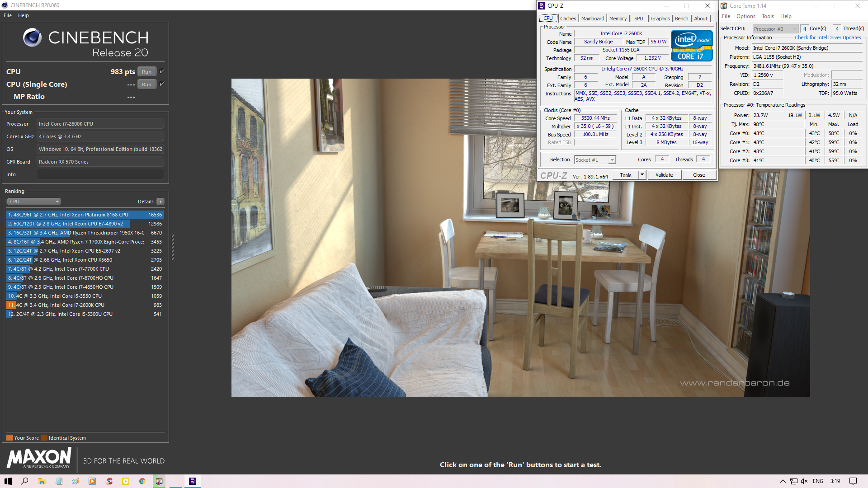The height and width of the screenshot is (488, 868).
Task: Switch to the CPU-Z SPD tab
Action: click(638, 19)
